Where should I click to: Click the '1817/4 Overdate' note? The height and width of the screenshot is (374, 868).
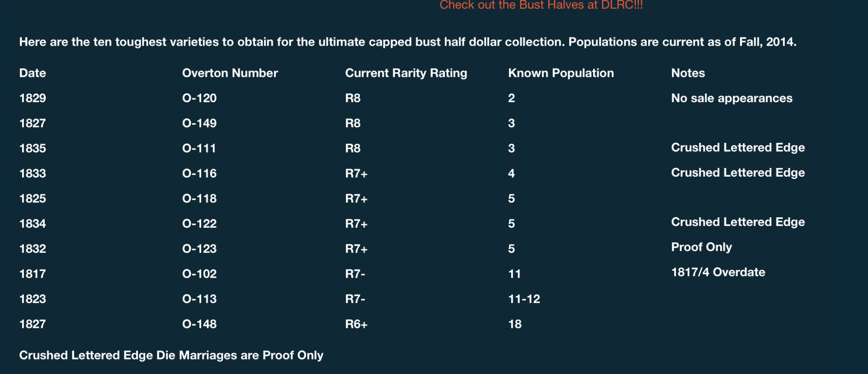[x=718, y=272]
